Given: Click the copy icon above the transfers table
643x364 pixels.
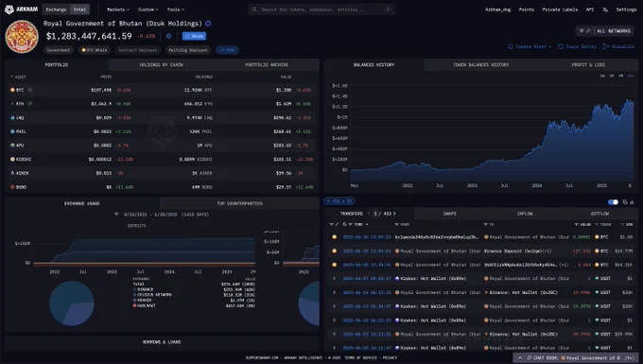Looking at the screenshot, I should click(x=625, y=202).
